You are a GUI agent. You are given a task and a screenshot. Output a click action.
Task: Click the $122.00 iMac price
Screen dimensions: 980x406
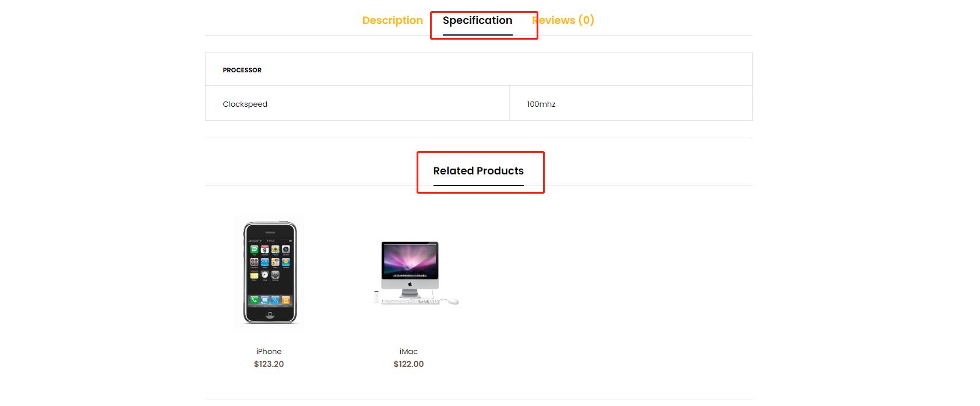(x=408, y=364)
